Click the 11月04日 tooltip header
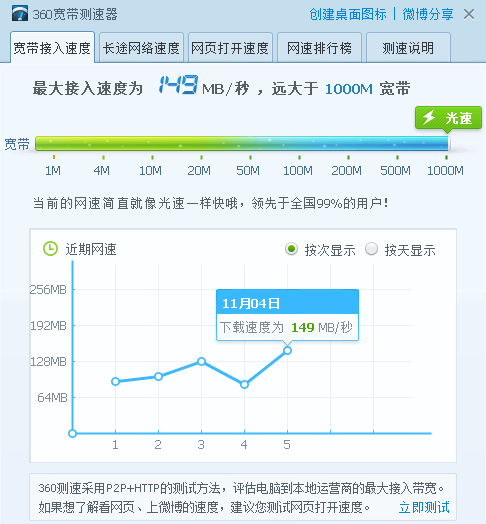Screen dimensions: 486x524 [x=287, y=303]
